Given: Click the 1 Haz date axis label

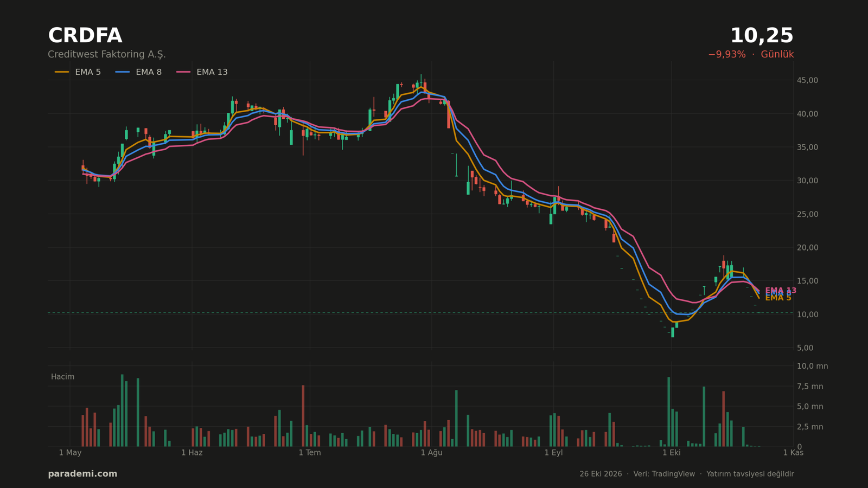Looking at the screenshot, I should click(x=192, y=453).
